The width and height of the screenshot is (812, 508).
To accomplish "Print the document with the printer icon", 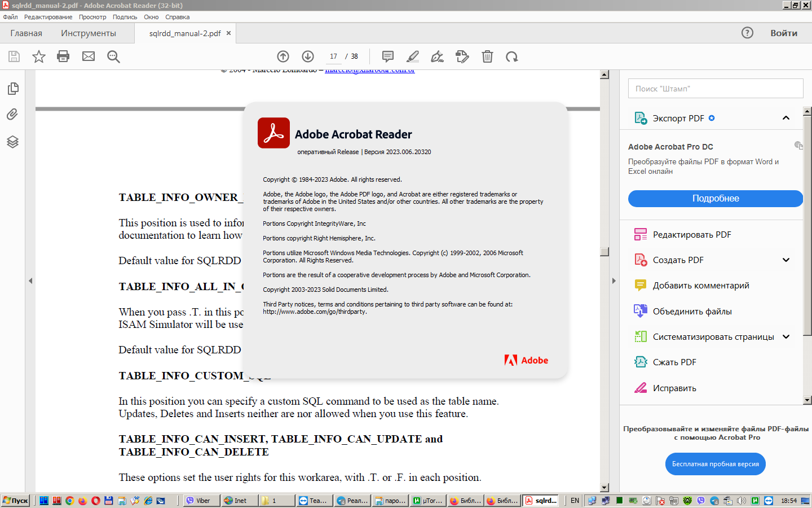I will coord(63,56).
